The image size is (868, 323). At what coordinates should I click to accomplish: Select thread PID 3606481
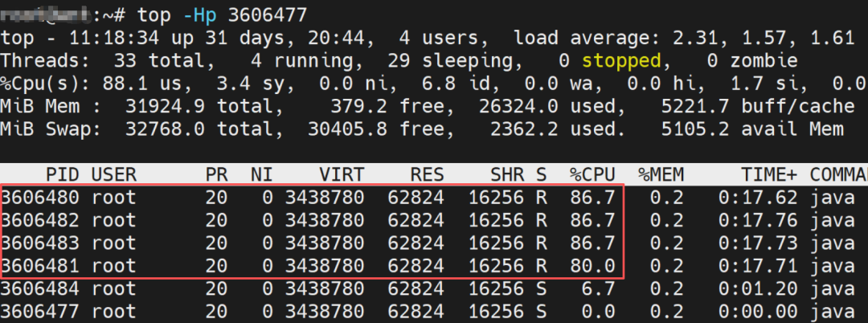[x=40, y=266]
